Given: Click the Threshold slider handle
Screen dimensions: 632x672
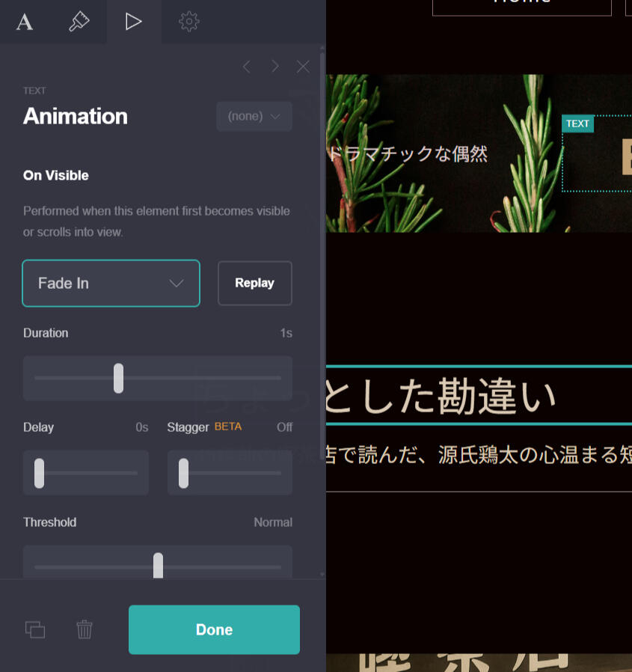Looking at the screenshot, I should click(158, 565).
